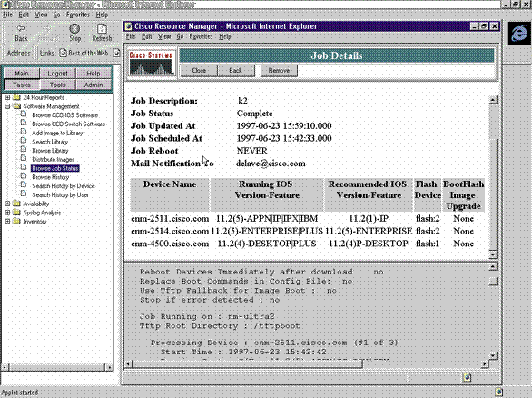Click the Links label in address bar
The height and width of the screenshot is (398, 532).
[x=47, y=53]
